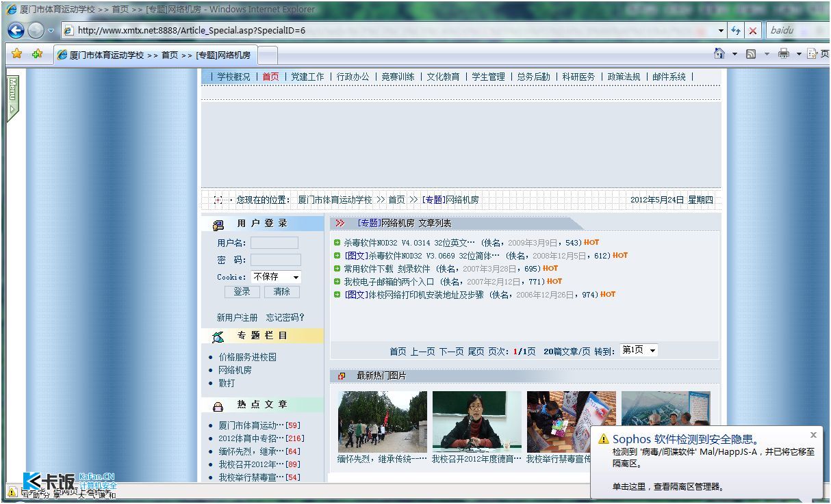Click the RSS Feeds icon
This screenshot has height=504, width=831.
[x=751, y=54]
